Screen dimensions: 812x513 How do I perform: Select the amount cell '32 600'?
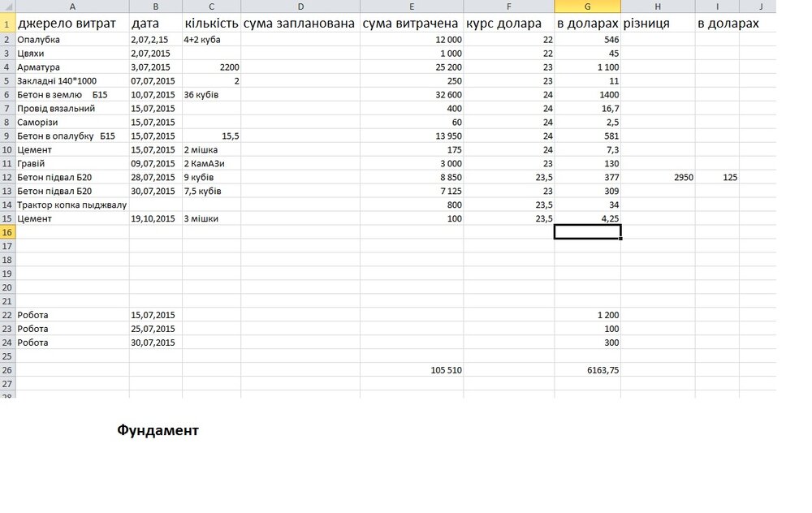412,95
